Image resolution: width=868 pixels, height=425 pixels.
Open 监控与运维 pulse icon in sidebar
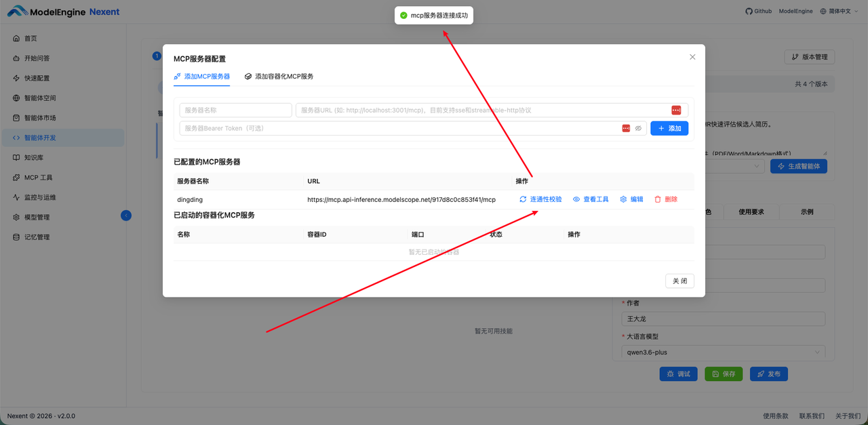[16, 197]
